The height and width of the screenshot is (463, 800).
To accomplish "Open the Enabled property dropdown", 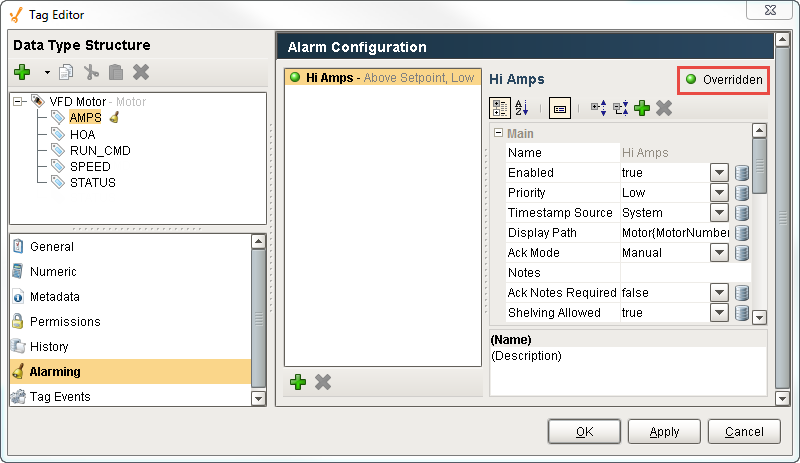I will 719,173.
